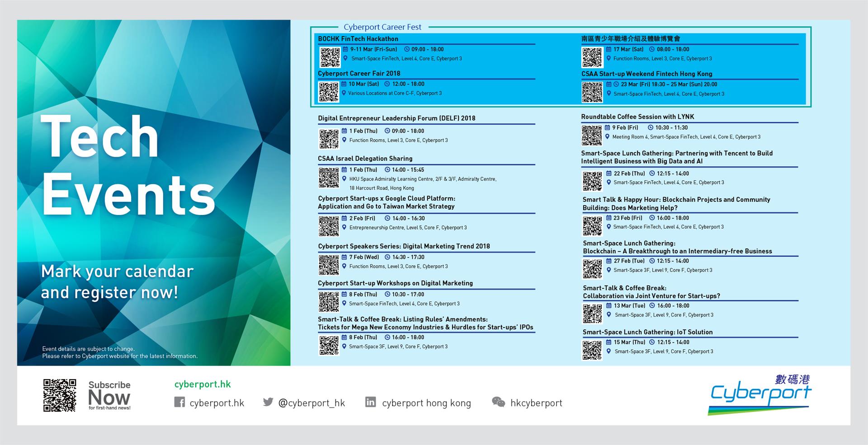Screen dimensions: 868x445
Task: Click the Listing Rules' Amendments event QR code
Action: tap(329, 345)
